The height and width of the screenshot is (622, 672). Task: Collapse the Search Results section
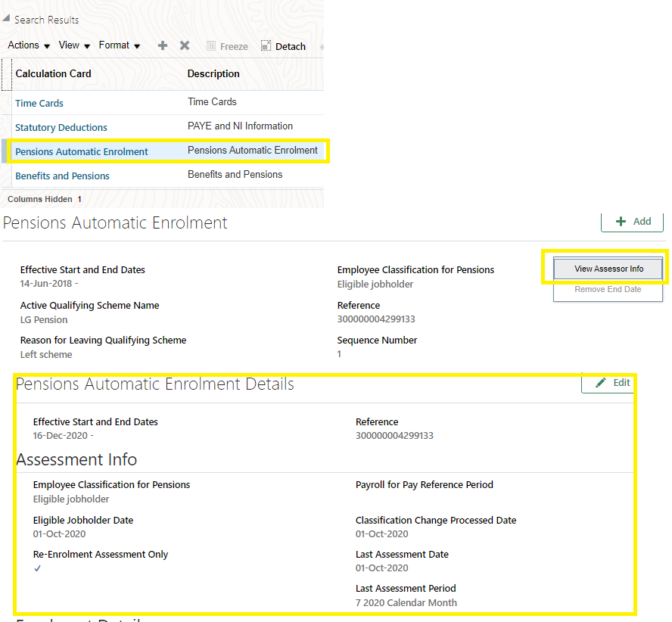pyautogui.click(x=8, y=19)
